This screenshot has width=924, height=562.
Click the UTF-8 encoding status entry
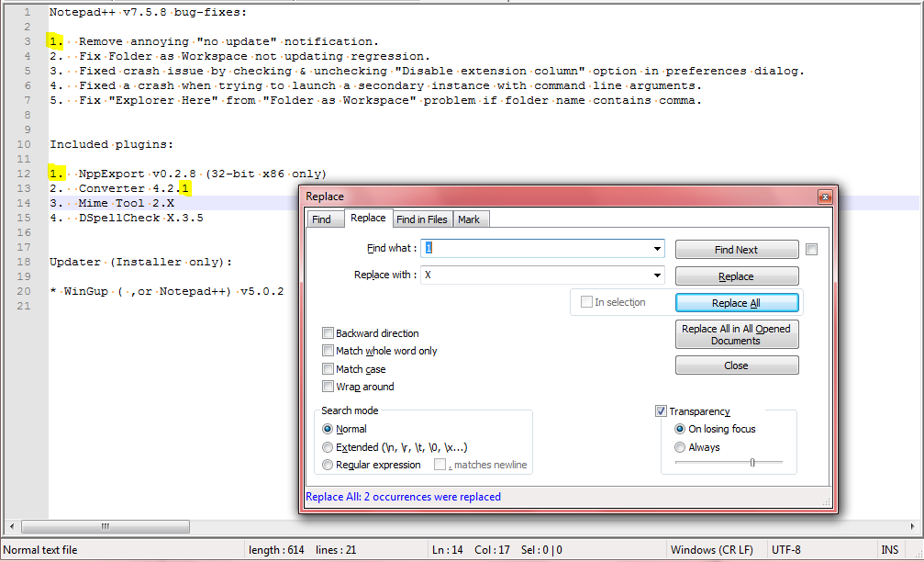pyautogui.click(x=786, y=550)
